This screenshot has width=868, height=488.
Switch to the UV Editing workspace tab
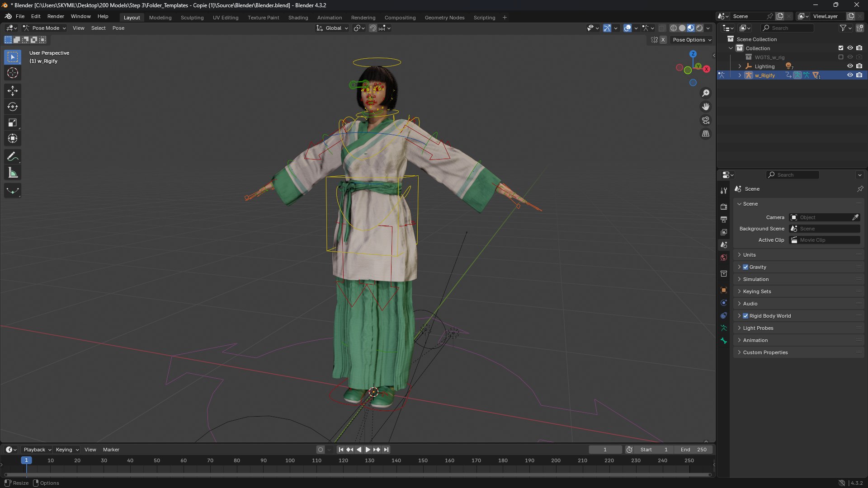coord(226,18)
